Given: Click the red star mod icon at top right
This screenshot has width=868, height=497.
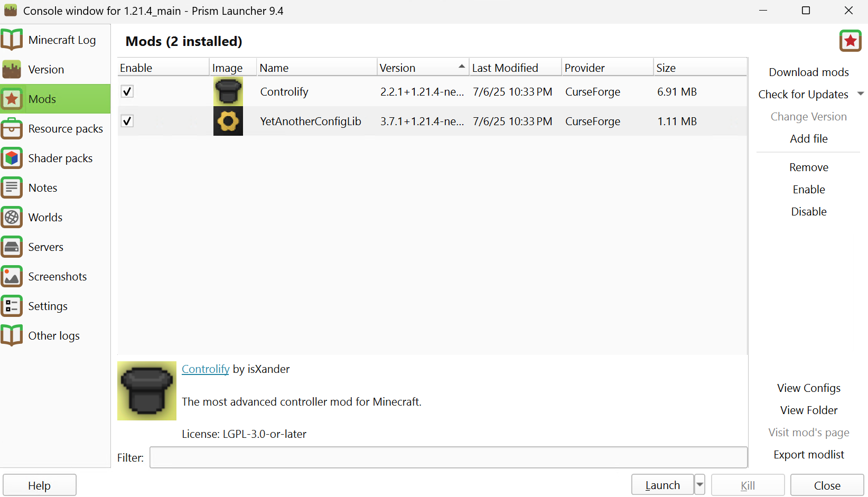Looking at the screenshot, I should click(x=851, y=41).
